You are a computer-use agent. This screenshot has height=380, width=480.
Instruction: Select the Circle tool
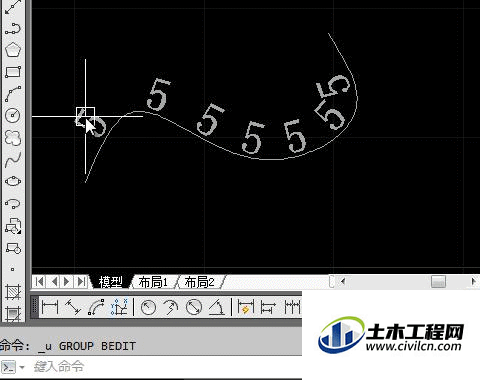click(13, 116)
